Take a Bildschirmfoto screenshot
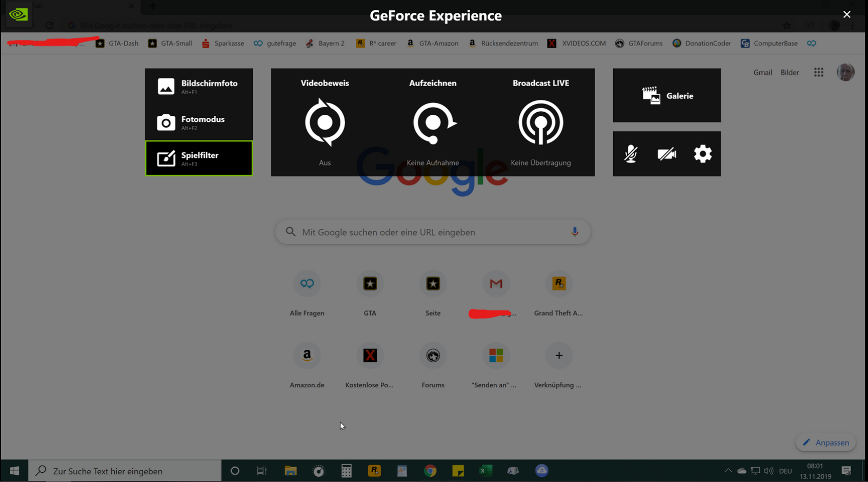Image resolution: width=868 pixels, height=482 pixels. (x=198, y=87)
